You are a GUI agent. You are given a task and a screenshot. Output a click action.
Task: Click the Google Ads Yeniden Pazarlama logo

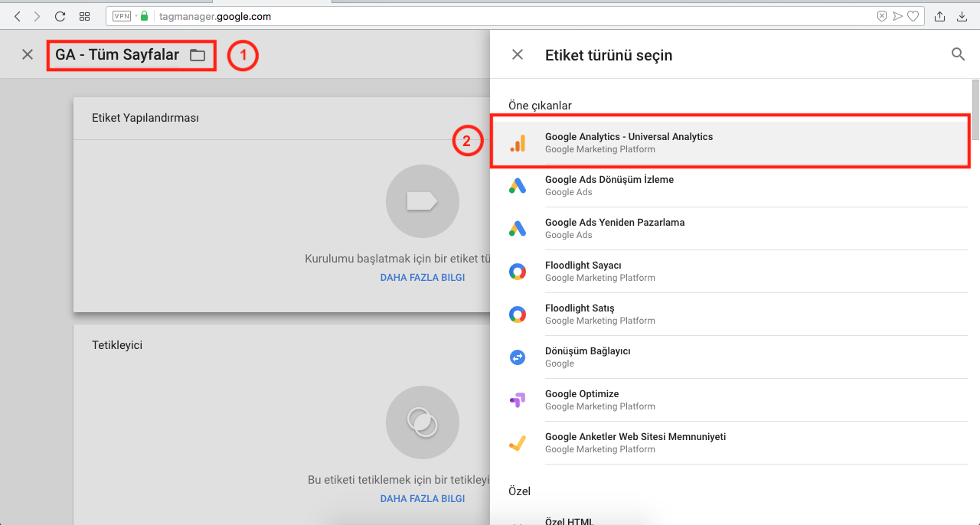pos(518,229)
